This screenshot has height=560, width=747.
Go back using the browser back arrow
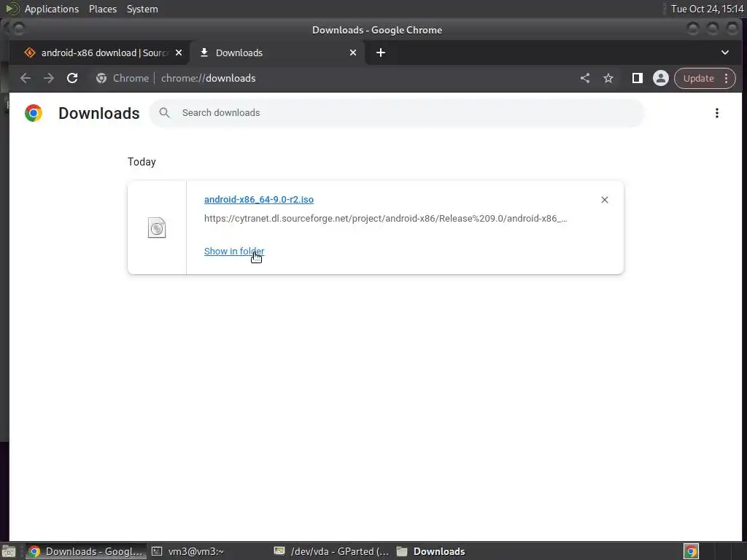(26, 78)
